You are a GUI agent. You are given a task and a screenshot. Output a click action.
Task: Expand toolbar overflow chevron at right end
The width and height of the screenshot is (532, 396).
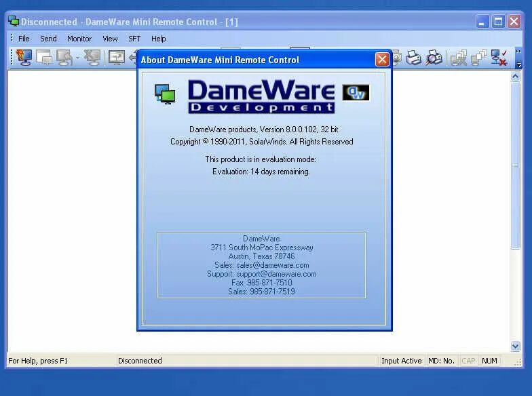coord(518,52)
